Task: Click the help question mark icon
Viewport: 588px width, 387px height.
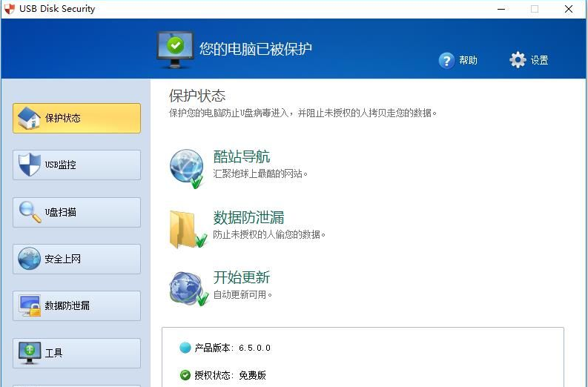Action: point(446,60)
